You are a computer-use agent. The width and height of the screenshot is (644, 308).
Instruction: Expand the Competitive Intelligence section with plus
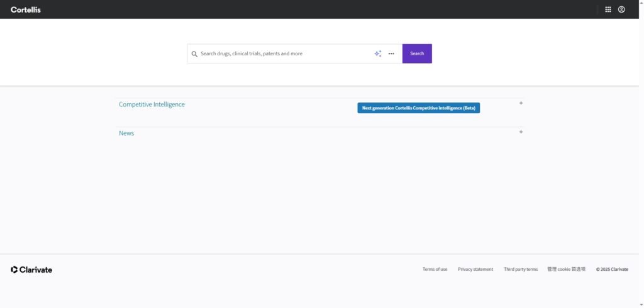pos(521,103)
